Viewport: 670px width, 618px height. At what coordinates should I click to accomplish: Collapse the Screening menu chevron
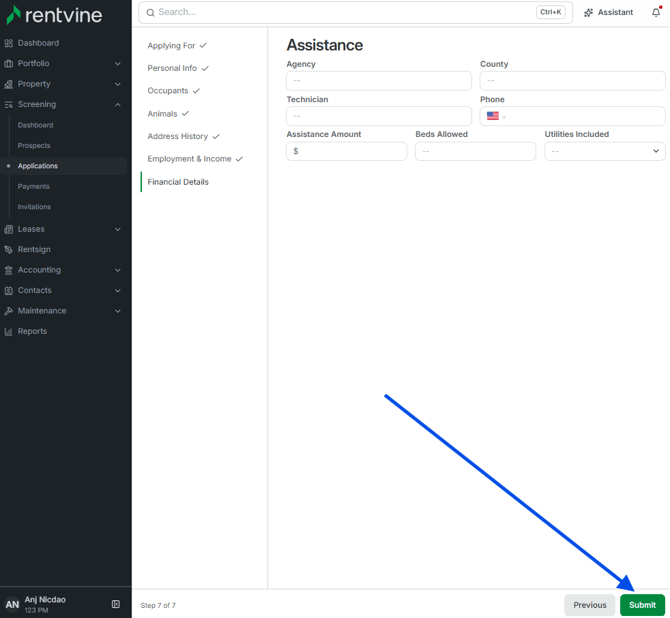118,105
